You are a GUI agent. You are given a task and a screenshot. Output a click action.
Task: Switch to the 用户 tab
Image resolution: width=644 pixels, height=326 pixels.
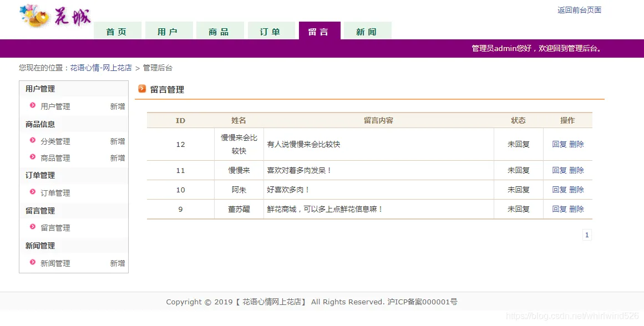(x=169, y=31)
